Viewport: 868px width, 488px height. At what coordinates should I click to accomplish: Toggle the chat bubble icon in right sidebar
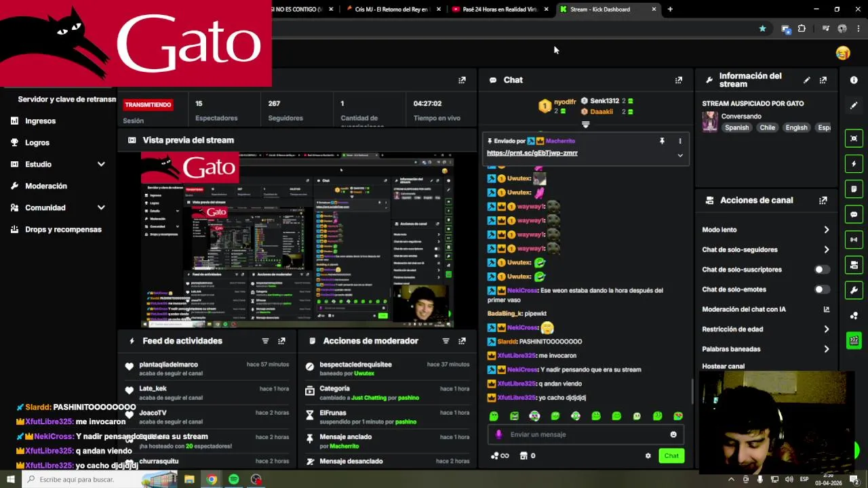pyautogui.click(x=854, y=214)
